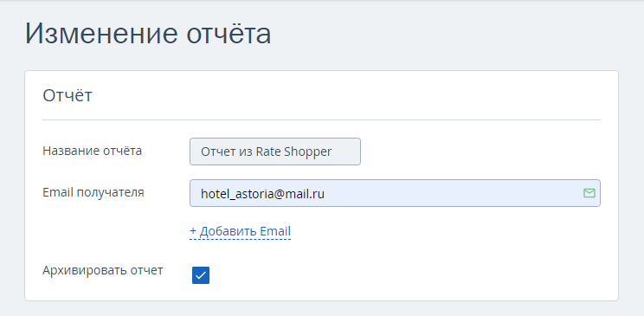Viewport: 644px width, 316px height.
Task: Click the Отчёт section header
Action: (68, 95)
